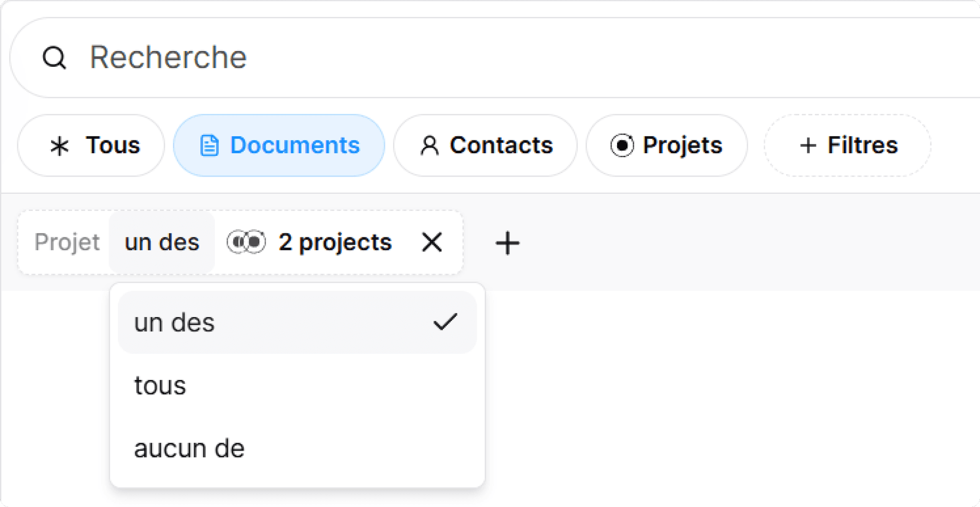Click the circular Projets icon
This screenshot has width=980, height=507.
(x=622, y=146)
